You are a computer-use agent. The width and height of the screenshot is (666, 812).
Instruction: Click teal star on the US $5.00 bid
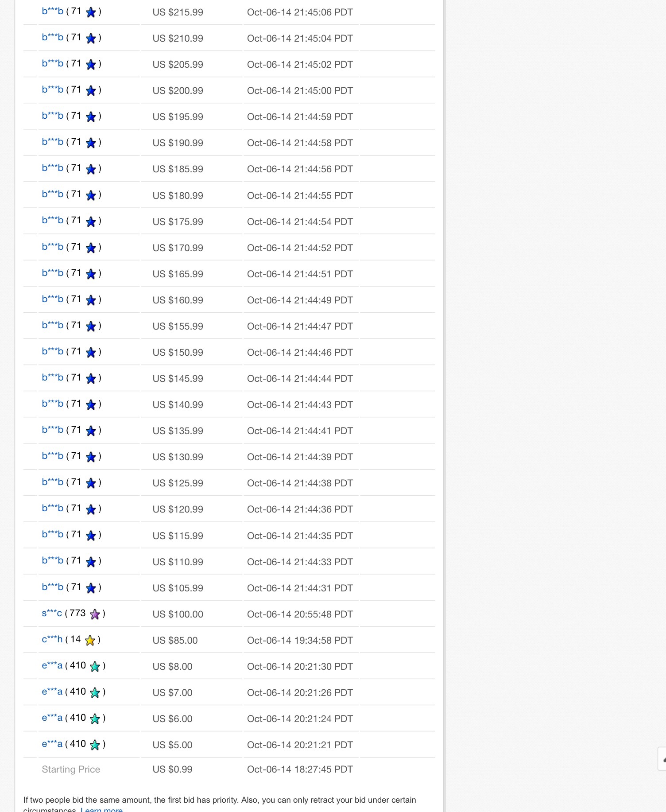point(95,745)
